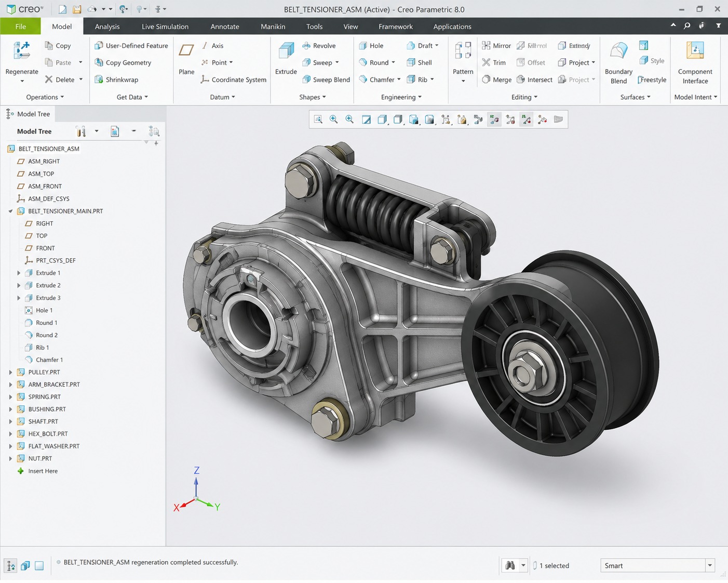The width and height of the screenshot is (728, 583).
Task: Create a Shrinkwrap feature
Action: coord(116,79)
